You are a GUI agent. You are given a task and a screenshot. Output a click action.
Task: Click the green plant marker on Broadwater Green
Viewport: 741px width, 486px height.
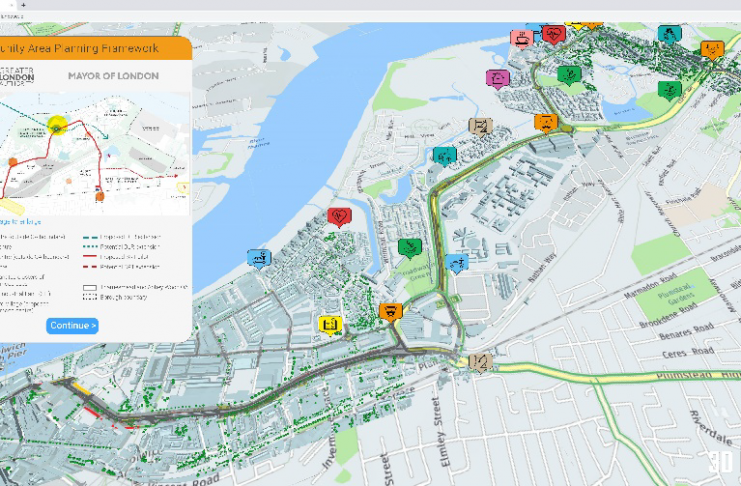coord(408,246)
